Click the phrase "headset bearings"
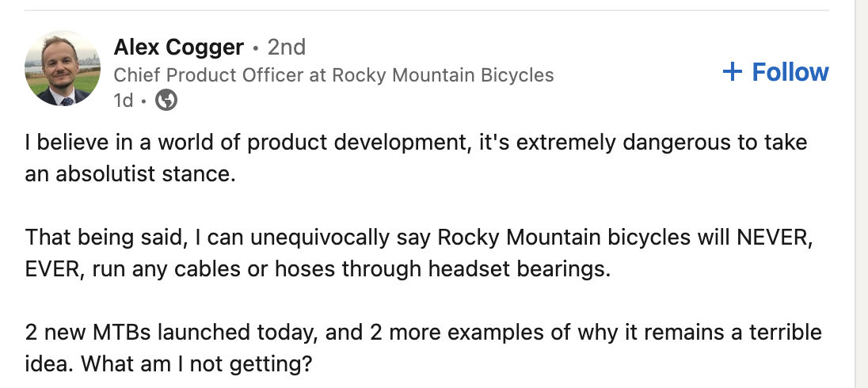This screenshot has height=388, width=868. (520, 268)
